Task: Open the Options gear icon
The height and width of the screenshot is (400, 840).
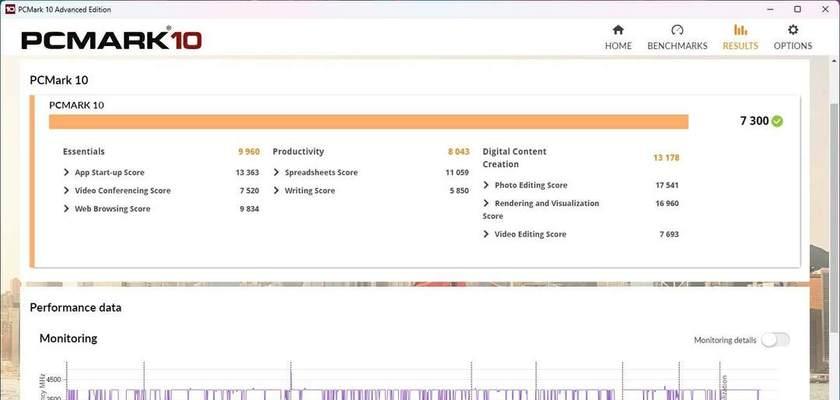Action: coord(793,30)
